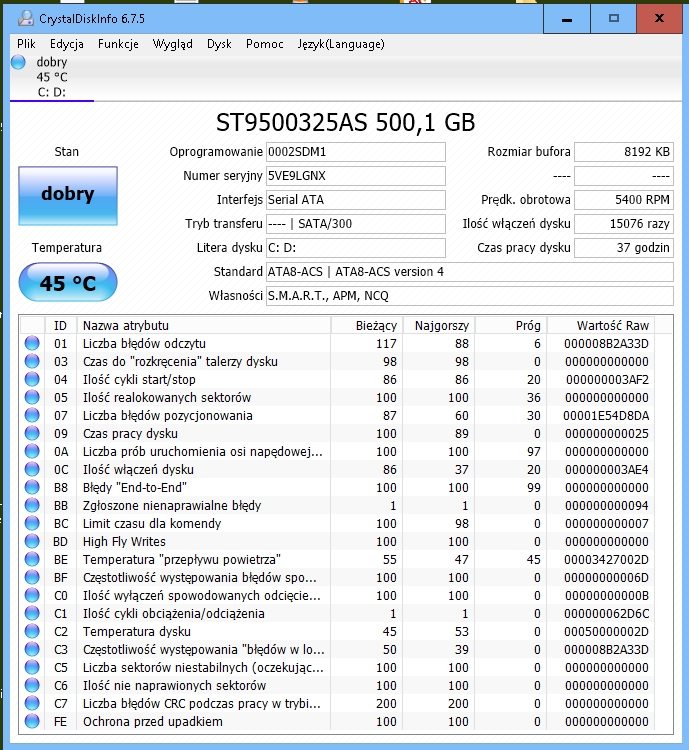Click the 37 godzin power-on hours
689x750 pixels.
pos(624,248)
